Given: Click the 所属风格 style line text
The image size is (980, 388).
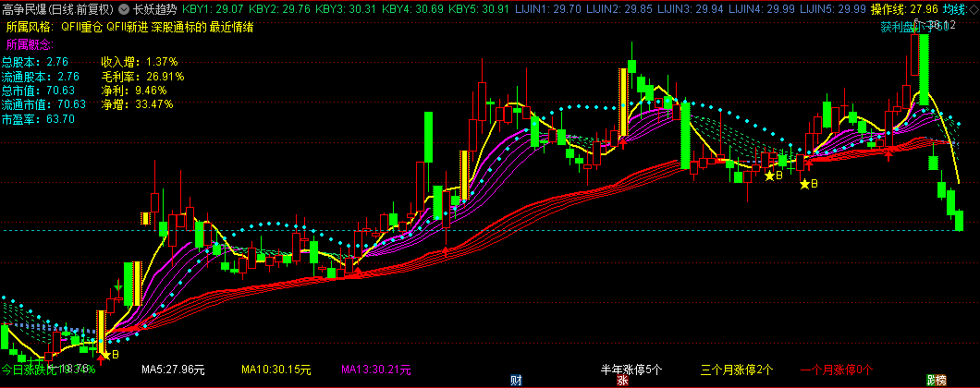Looking at the screenshot, I should point(129,28).
